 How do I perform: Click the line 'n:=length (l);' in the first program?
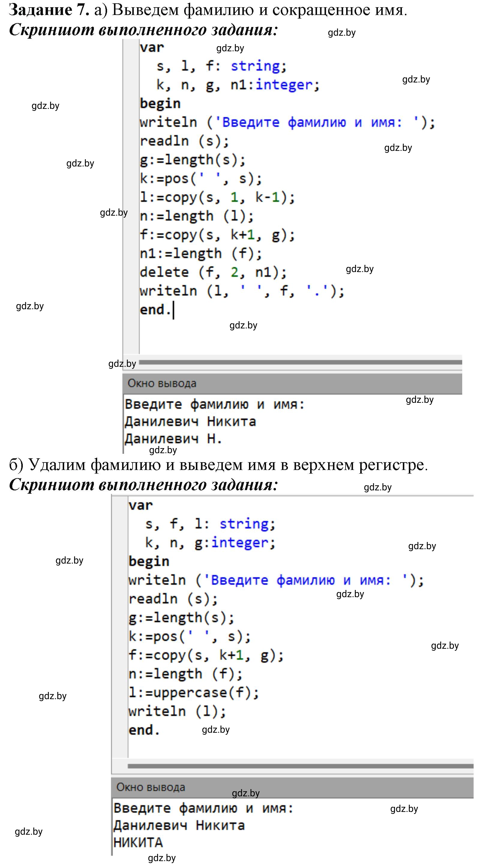click(197, 216)
